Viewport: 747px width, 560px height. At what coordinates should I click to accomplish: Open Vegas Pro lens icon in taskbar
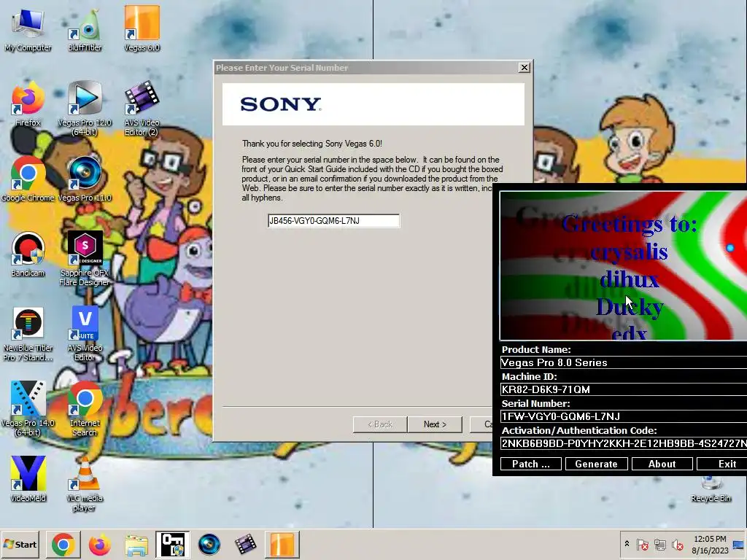coord(209,544)
